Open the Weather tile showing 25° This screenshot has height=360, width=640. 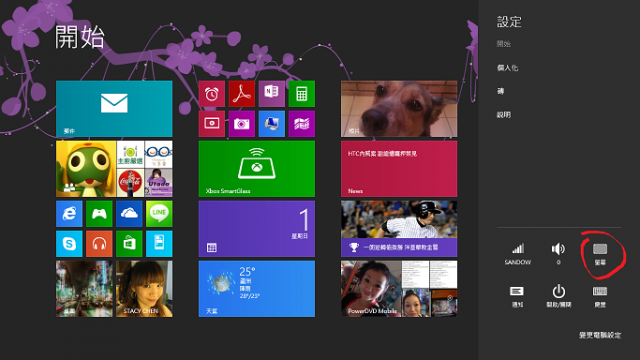257,289
